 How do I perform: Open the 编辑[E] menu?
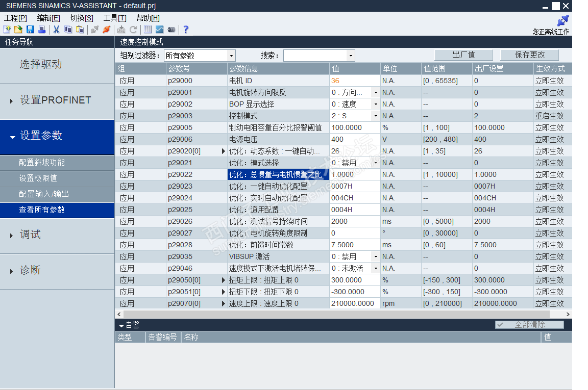click(x=48, y=18)
